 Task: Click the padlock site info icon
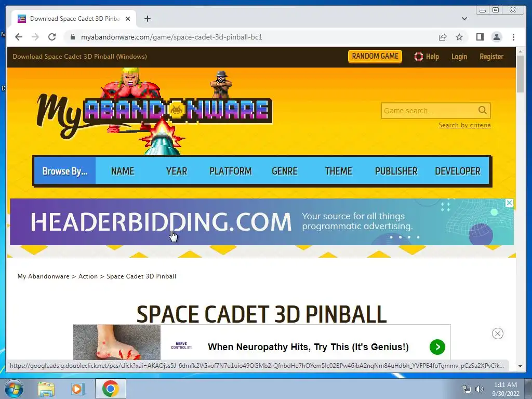tap(72, 37)
